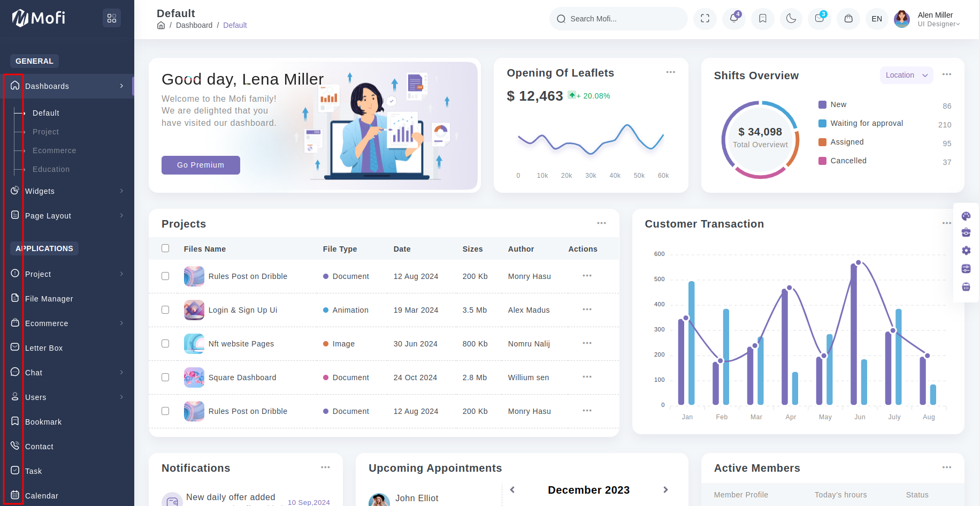The height and width of the screenshot is (506, 980).
Task: Open Alen Miller profile dropdown
Action: coord(928,19)
